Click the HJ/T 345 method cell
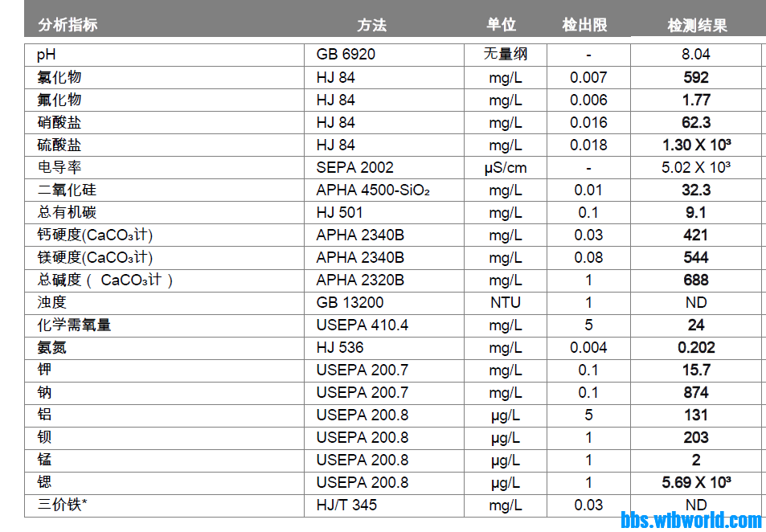The image size is (766, 532). pos(346,505)
